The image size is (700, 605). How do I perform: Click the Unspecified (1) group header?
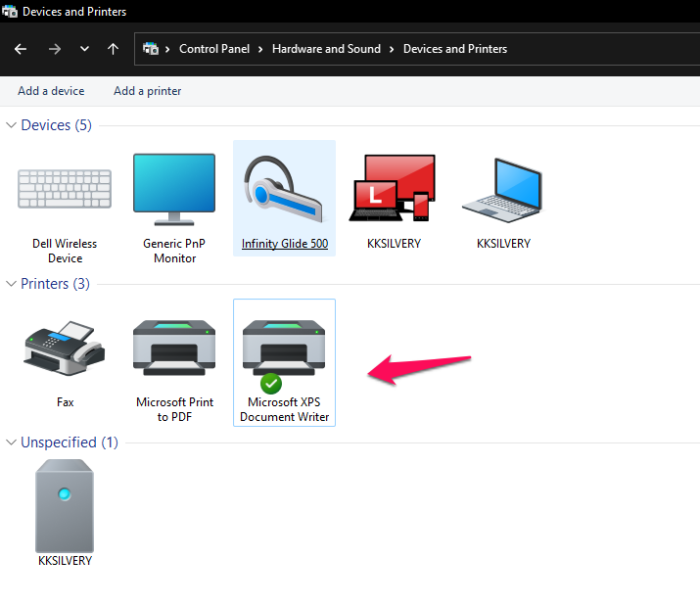70,442
